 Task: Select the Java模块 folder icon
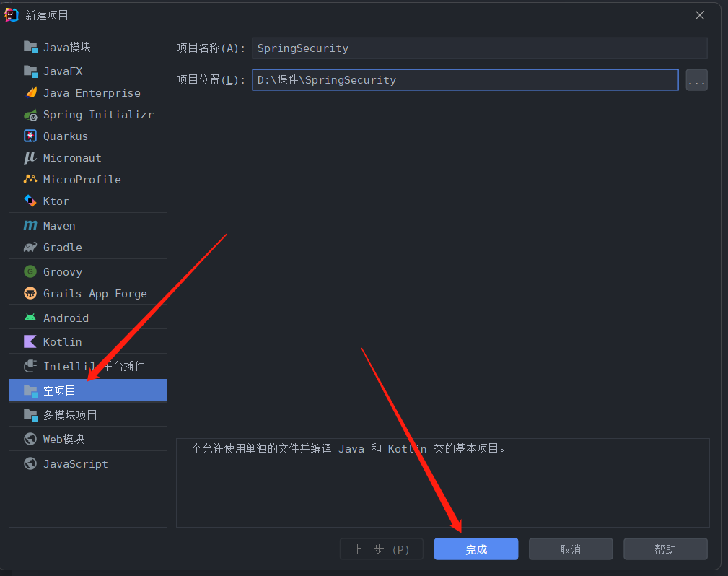[30, 47]
